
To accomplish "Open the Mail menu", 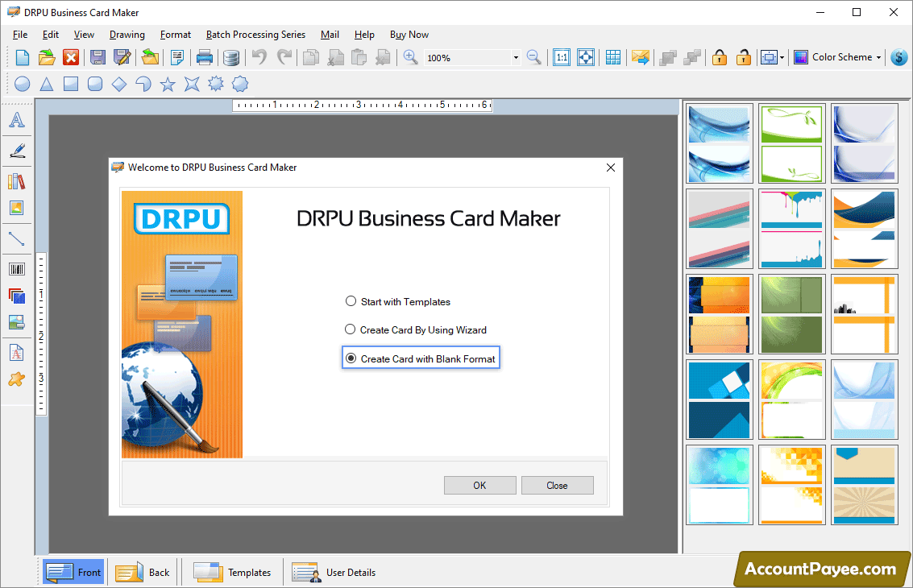I will pyautogui.click(x=330, y=35).
